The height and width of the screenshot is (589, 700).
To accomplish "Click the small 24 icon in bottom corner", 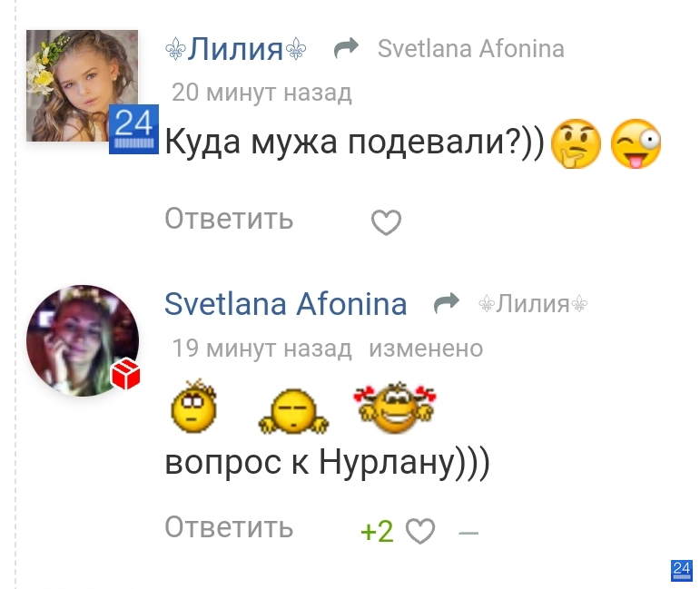I will click(x=682, y=571).
